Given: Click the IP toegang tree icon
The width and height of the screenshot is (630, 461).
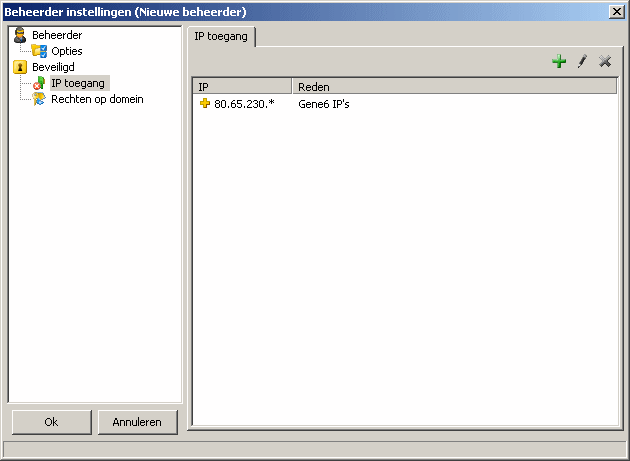Looking at the screenshot, I should coord(39,83).
